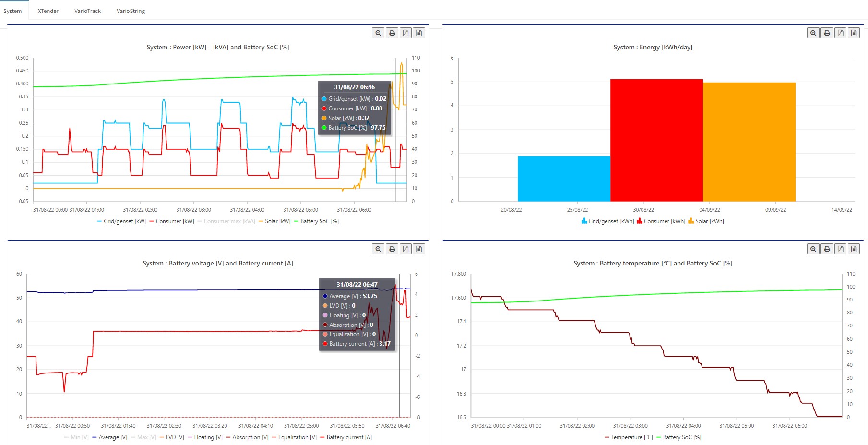Toggle Consumer [kWh] bars in Energy legend
The width and height of the screenshot is (868, 445).
(x=661, y=221)
